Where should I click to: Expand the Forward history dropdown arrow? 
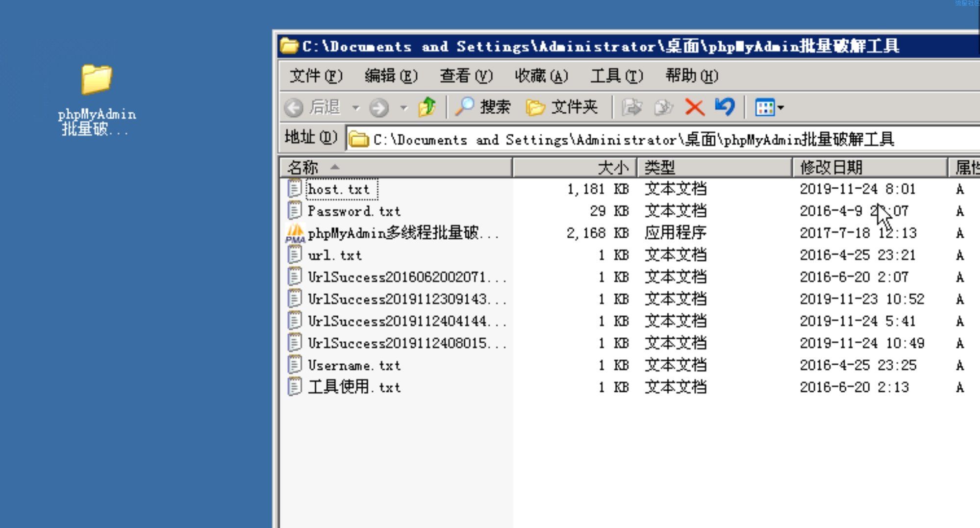(x=404, y=107)
